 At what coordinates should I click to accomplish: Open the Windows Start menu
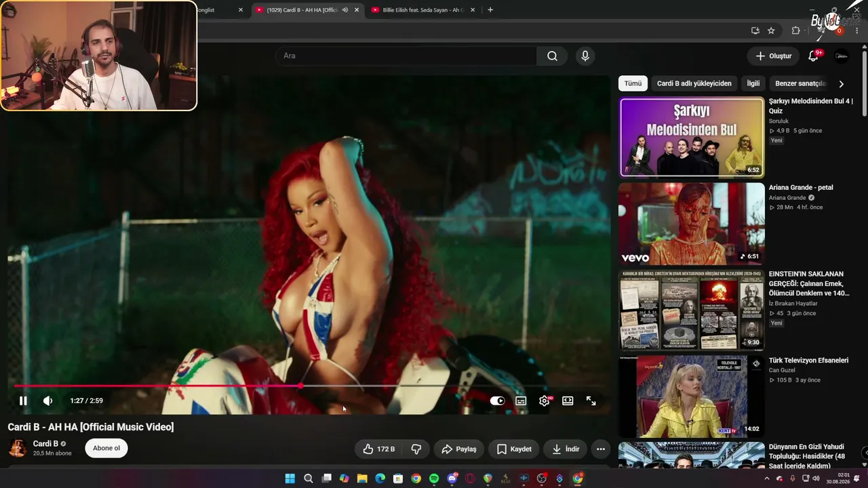290,479
